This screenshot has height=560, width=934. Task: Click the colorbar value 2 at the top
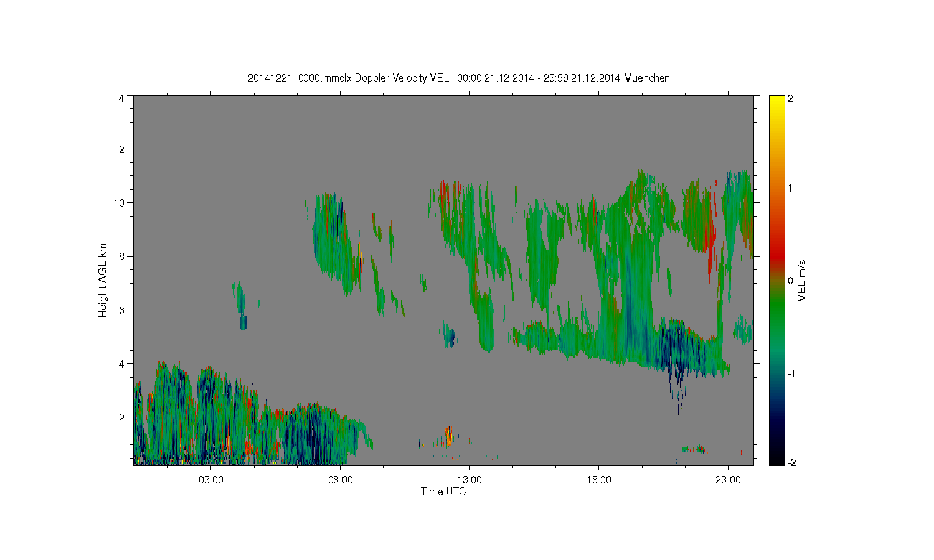[x=790, y=98]
